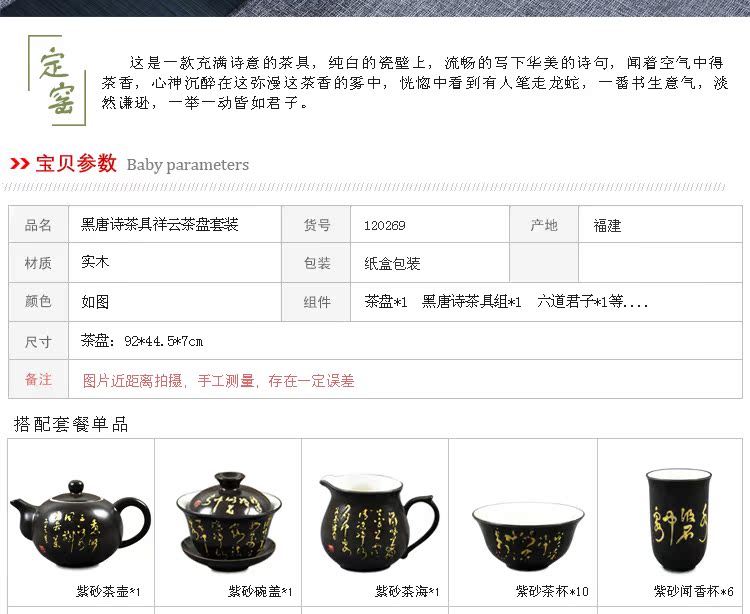Select the 紫砂闻香杯 tall cup image
Viewport: 750px width, 614px height.
[679, 520]
